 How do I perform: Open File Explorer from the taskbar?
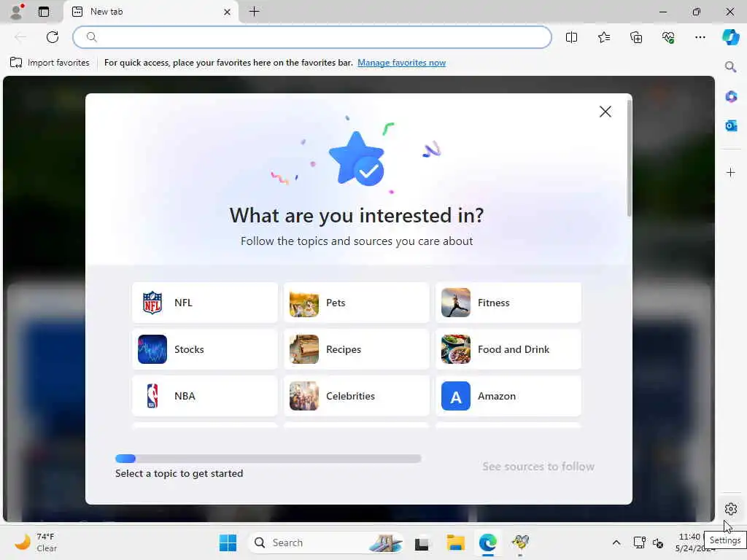[455, 542]
